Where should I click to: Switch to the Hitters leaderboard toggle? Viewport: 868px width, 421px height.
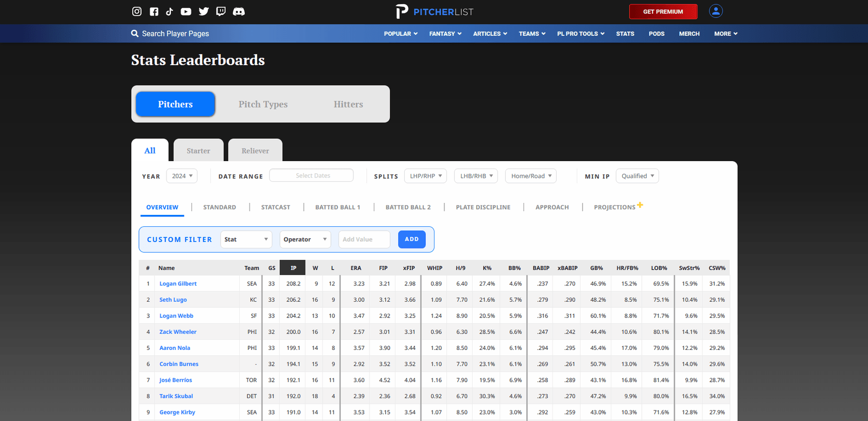[x=348, y=104]
